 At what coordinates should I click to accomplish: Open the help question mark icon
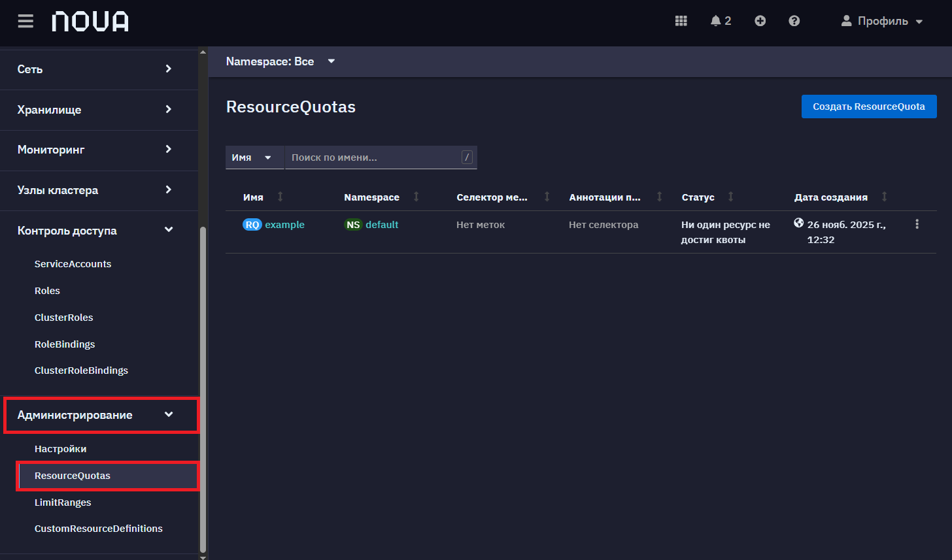point(794,21)
